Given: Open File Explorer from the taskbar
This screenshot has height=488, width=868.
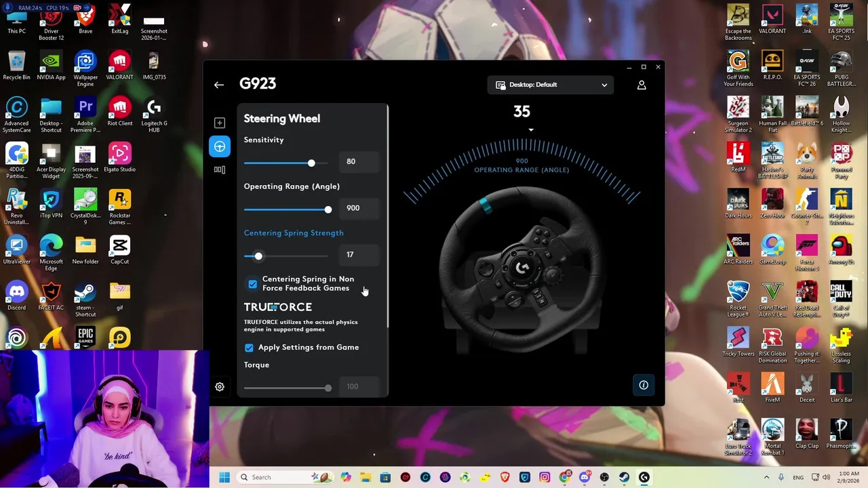Looking at the screenshot, I should point(366,477).
